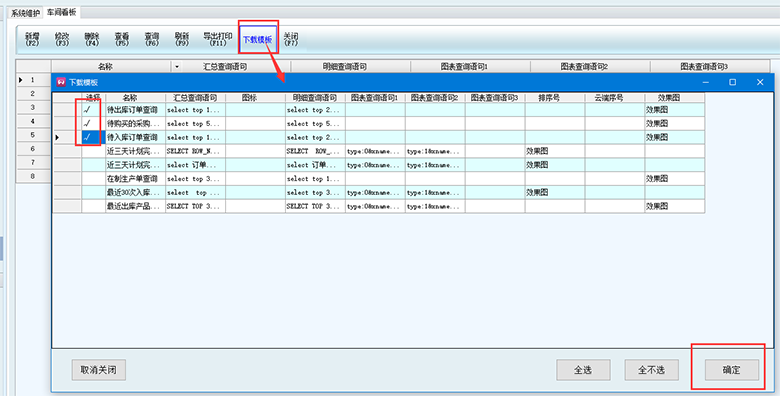Confirm the download with 确定
The image size is (780, 396).
[x=732, y=370]
